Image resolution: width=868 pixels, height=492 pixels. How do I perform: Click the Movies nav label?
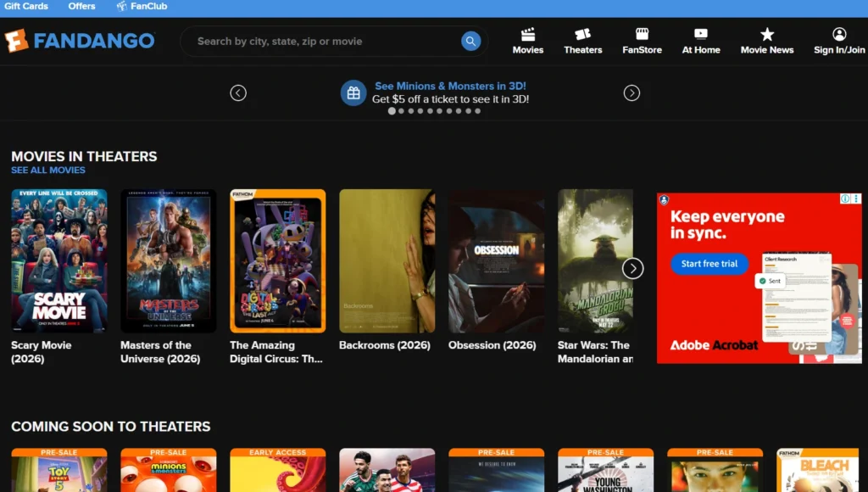(x=527, y=50)
